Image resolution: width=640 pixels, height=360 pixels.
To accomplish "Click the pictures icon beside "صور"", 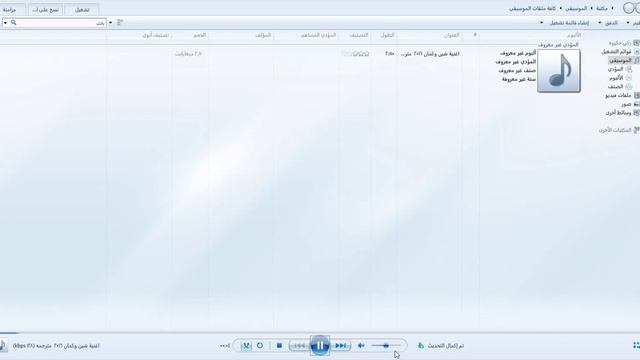I will pyautogui.click(x=636, y=104).
